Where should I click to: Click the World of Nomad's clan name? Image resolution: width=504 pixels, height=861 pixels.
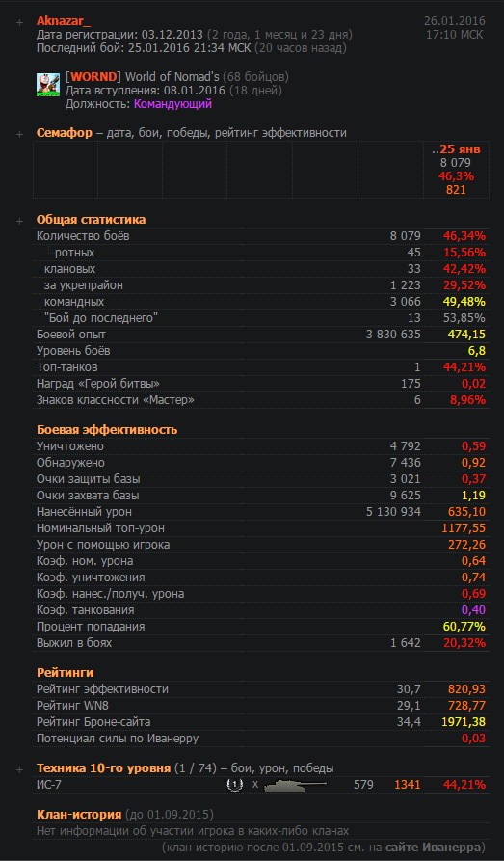pos(171,76)
